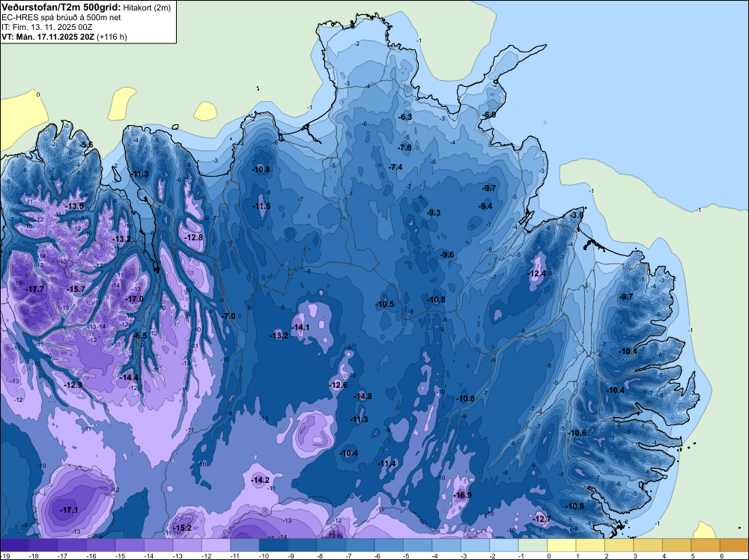Click legend swatch between -10 and -9

coord(273,545)
